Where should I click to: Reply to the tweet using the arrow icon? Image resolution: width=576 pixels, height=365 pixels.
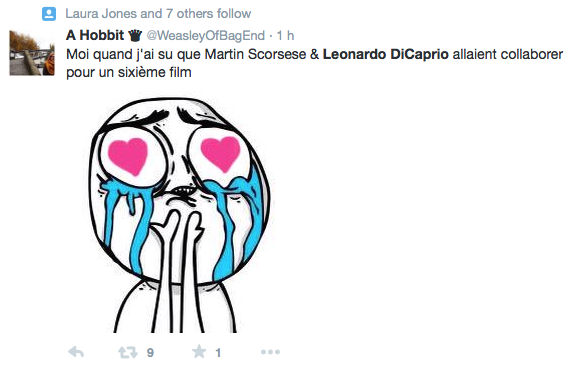tap(76, 352)
